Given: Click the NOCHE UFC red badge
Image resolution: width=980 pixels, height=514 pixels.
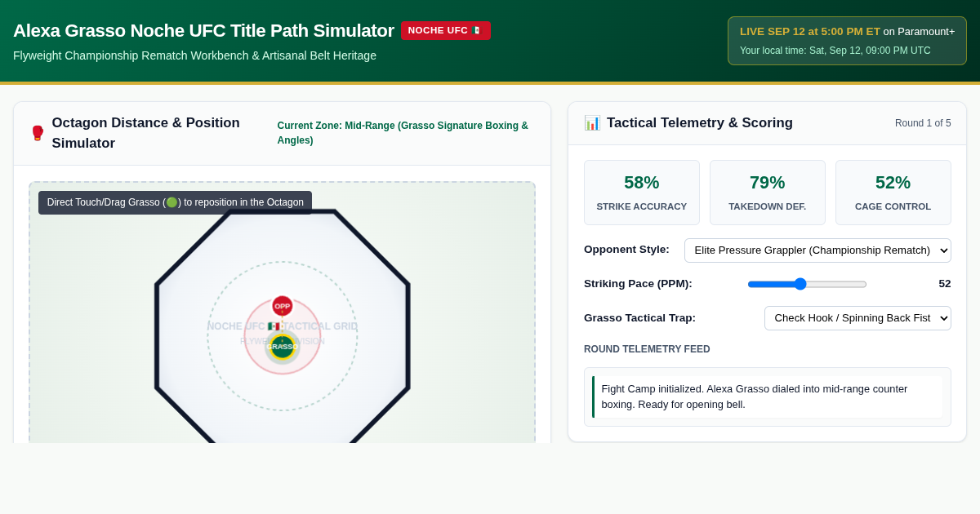Looking at the screenshot, I should (x=446, y=30).
